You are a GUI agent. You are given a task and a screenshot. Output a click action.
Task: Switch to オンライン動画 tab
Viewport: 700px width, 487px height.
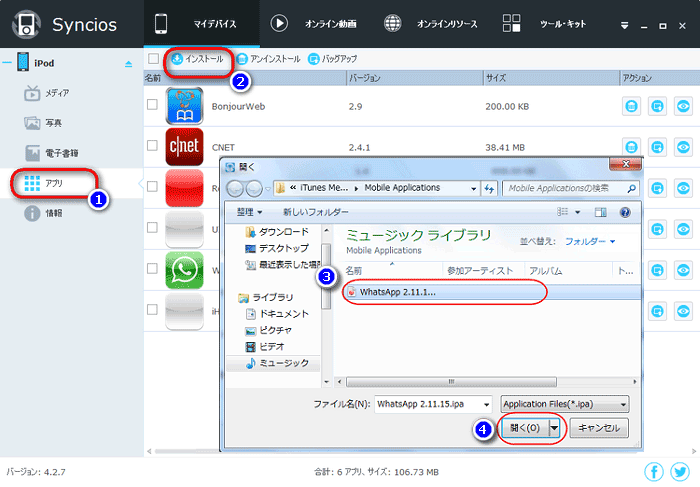313,24
